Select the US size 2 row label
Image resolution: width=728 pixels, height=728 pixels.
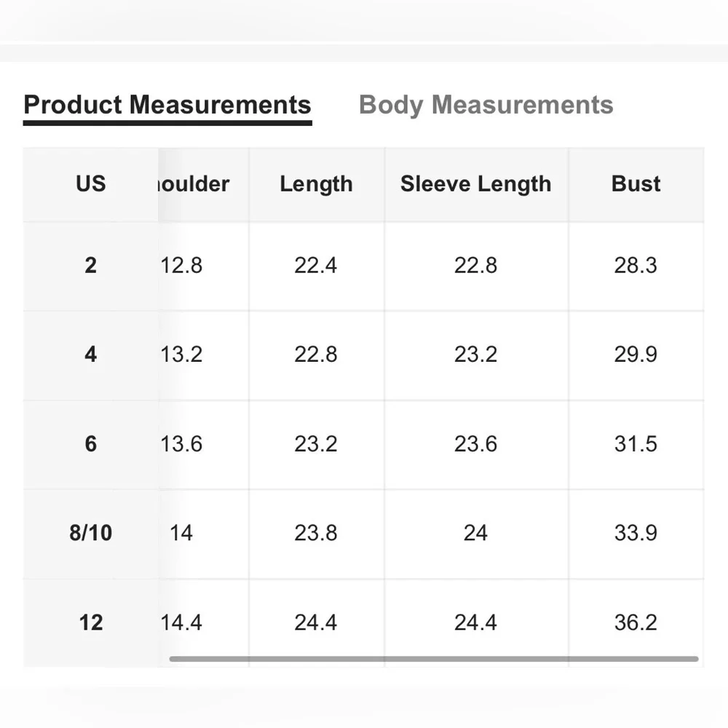pos(90,266)
